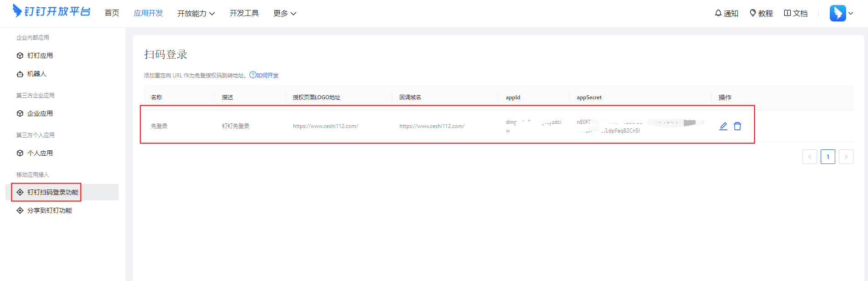
Task: Click the target icon beside 分享到钉钉功能
Action: click(20, 210)
